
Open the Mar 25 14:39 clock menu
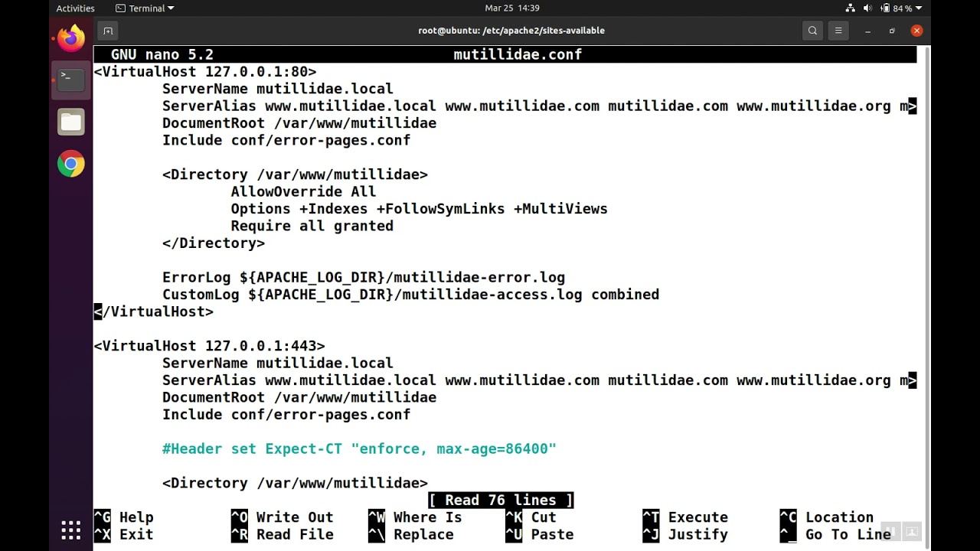[x=512, y=8]
